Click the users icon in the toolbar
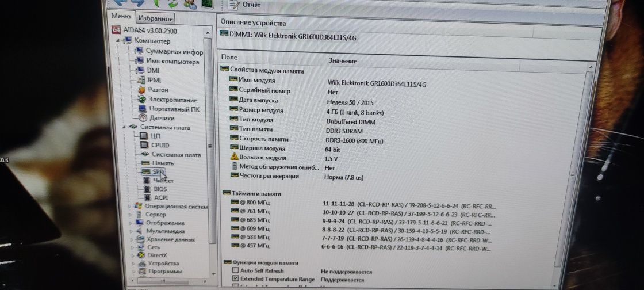Screen dimensions: 644x290 pyautogui.click(x=190, y=3)
